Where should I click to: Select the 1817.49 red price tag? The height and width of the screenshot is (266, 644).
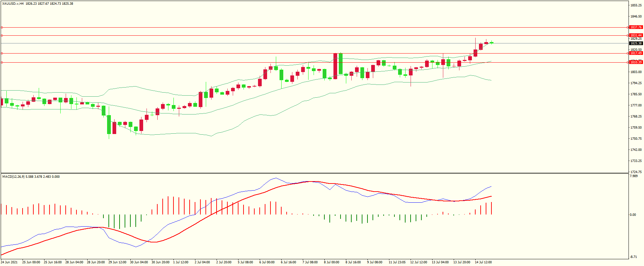click(x=636, y=53)
